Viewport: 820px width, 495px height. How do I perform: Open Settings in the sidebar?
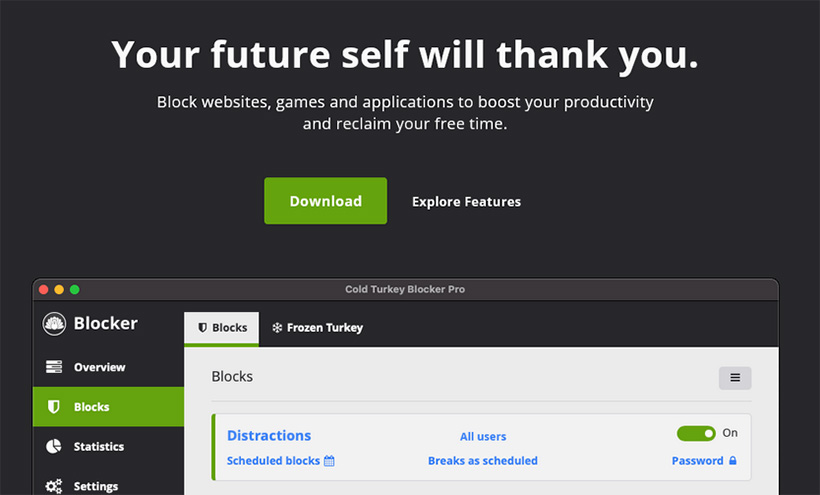pos(108,486)
